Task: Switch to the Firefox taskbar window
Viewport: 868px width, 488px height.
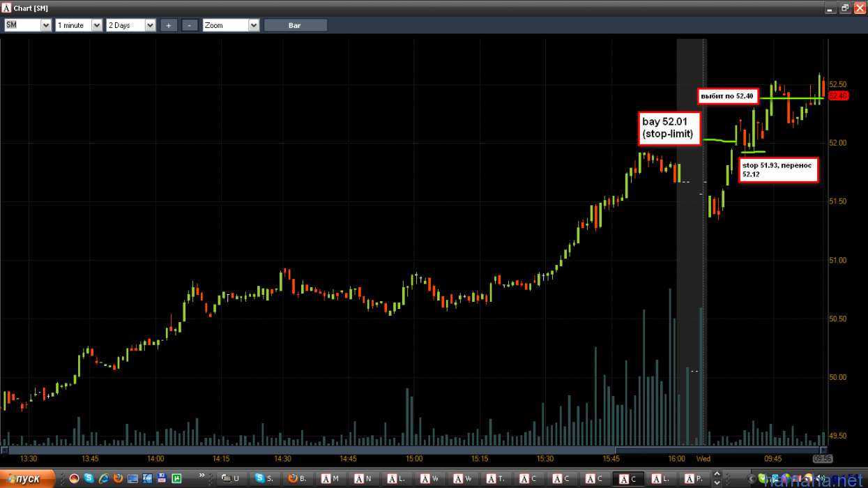Action: (x=298, y=479)
